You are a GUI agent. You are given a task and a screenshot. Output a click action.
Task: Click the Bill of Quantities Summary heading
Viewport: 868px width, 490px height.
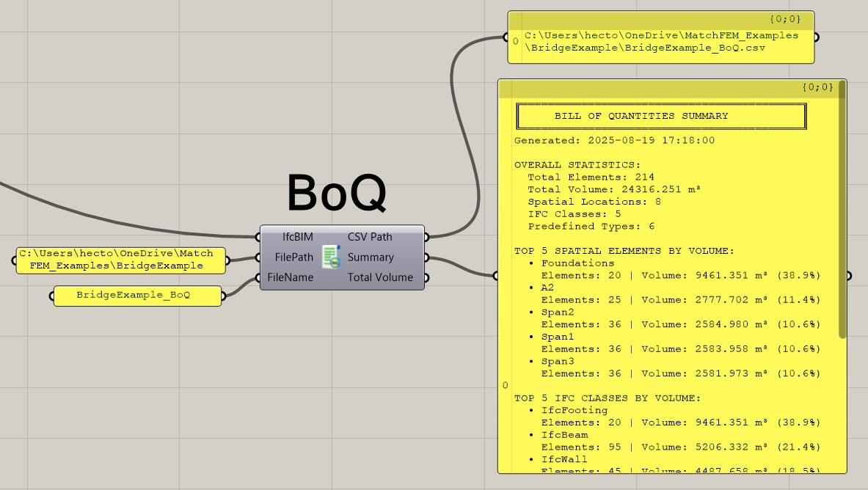point(641,116)
